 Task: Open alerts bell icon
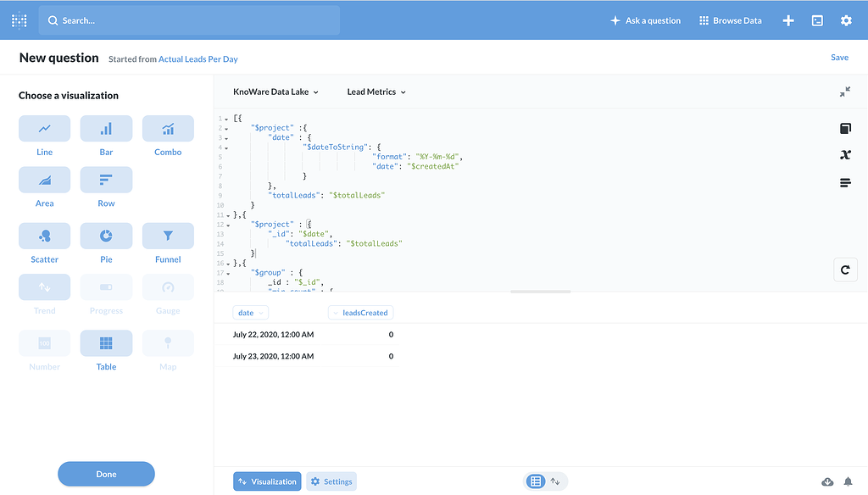click(848, 481)
